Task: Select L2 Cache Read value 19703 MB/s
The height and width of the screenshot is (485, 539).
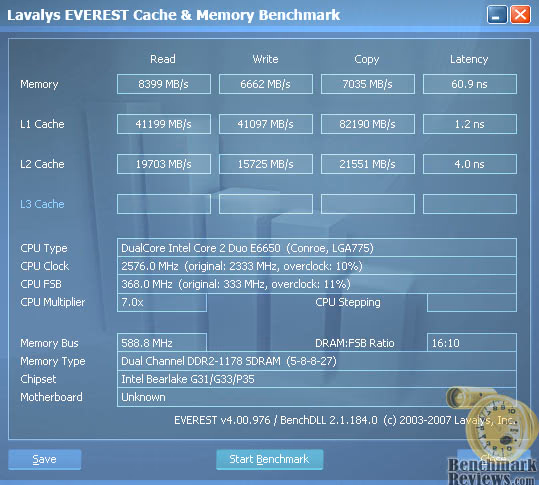Action: tap(164, 164)
